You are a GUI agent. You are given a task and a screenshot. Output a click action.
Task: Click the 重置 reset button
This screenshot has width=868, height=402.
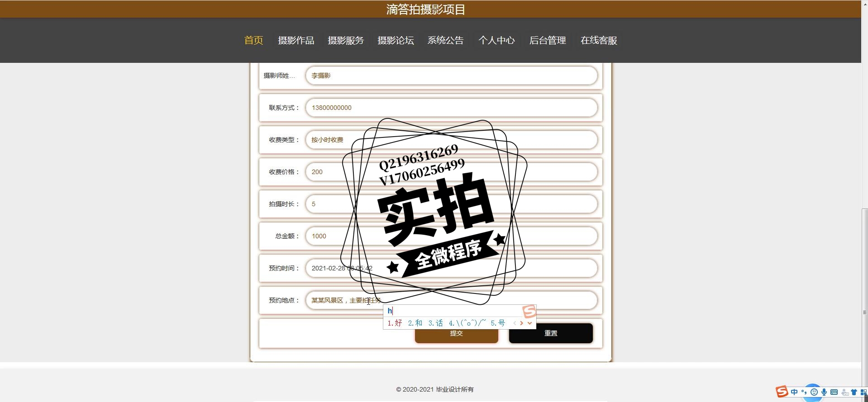click(551, 333)
